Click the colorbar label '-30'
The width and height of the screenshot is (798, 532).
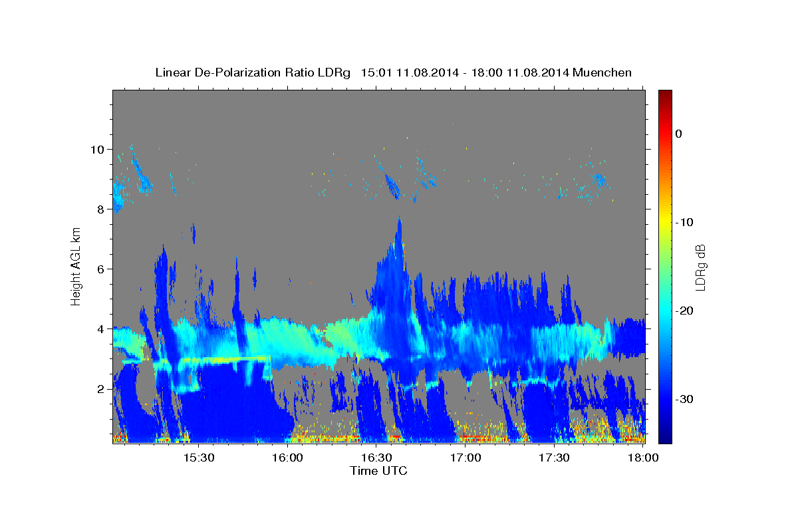(x=684, y=399)
